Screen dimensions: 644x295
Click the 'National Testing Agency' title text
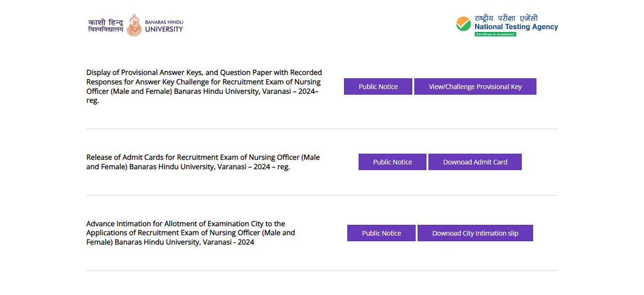click(x=516, y=27)
